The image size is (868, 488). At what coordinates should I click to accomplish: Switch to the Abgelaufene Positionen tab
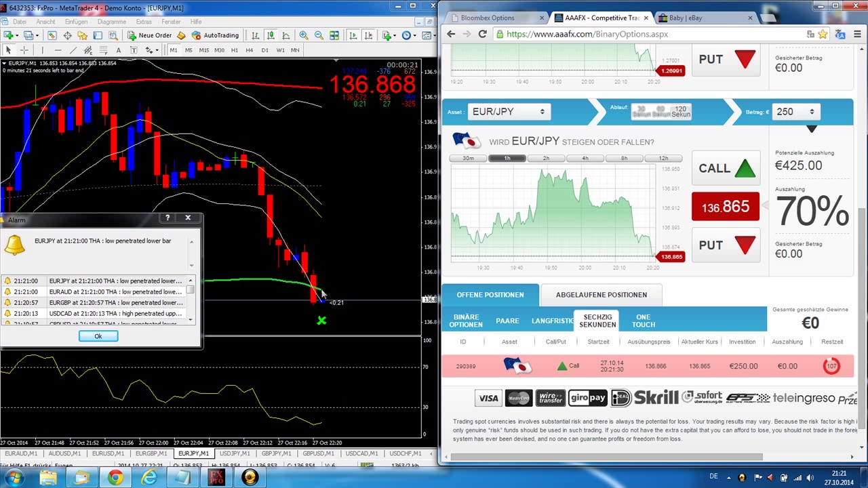pos(601,295)
